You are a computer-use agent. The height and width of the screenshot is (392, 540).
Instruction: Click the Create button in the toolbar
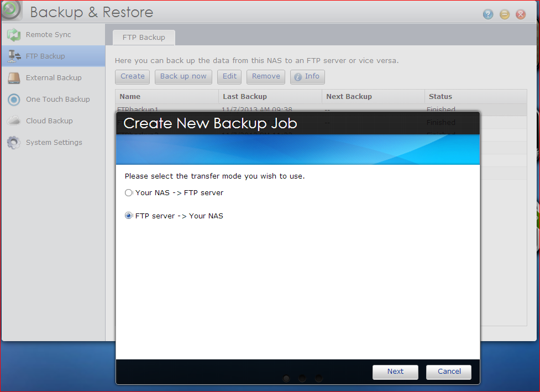pyautogui.click(x=133, y=76)
